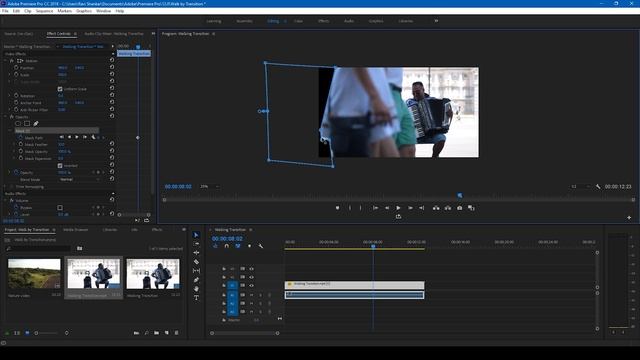
Task: Create an ellipse mask under Opacity
Action: (x=18, y=123)
